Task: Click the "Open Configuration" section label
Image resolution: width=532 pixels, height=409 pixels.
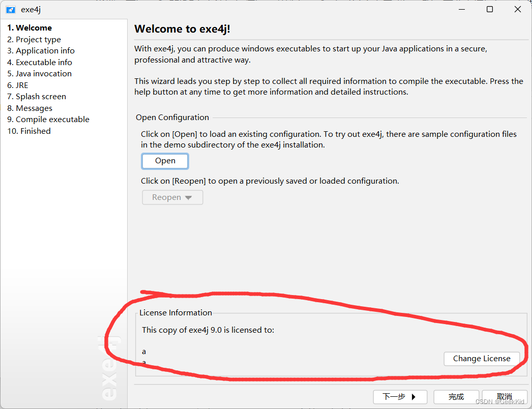Action: click(172, 118)
